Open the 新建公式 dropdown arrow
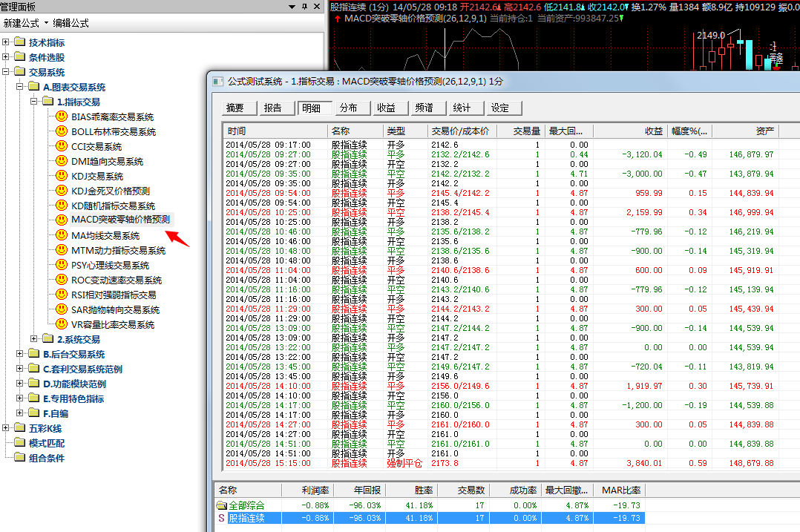 (x=45, y=23)
